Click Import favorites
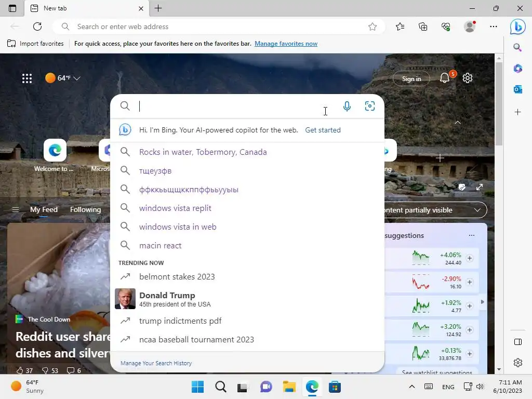Image resolution: width=532 pixels, height=399 pixels. (x=35, y=44)
